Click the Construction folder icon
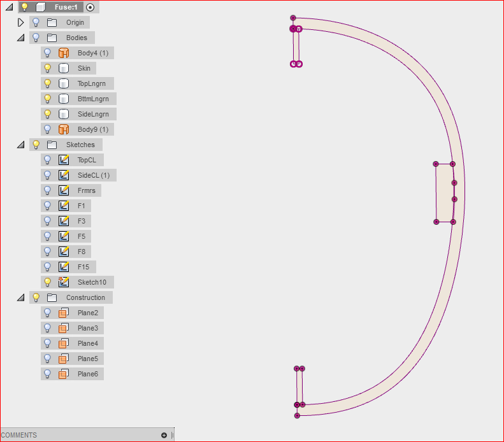The image size is (504, 442). tap(52, 298)
